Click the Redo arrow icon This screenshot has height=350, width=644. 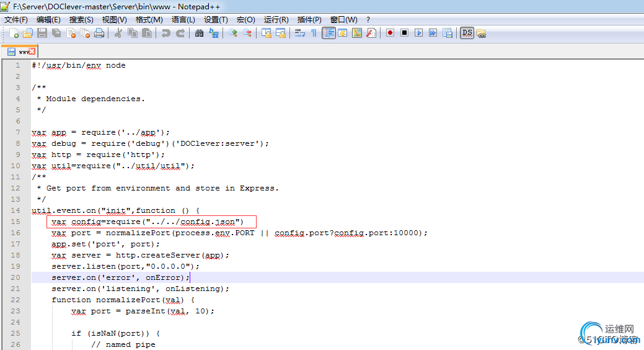click(x=180, y=34)
